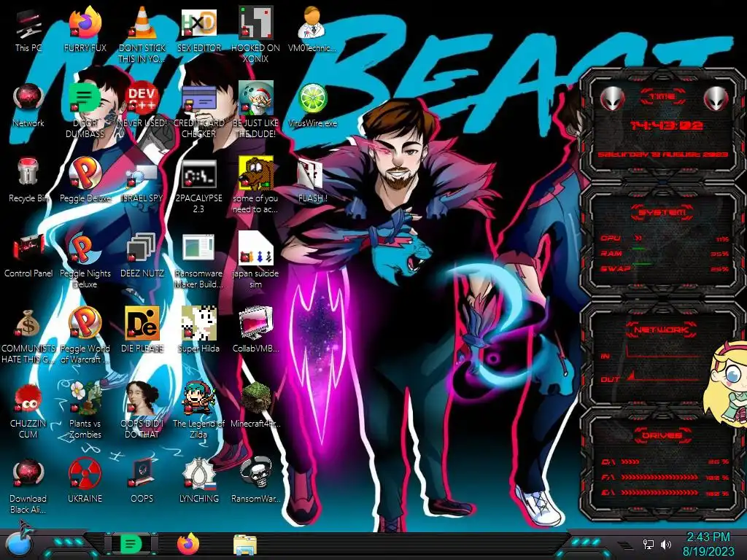Open the portrait painting desktop shortcut

click(x=142, y=411)
